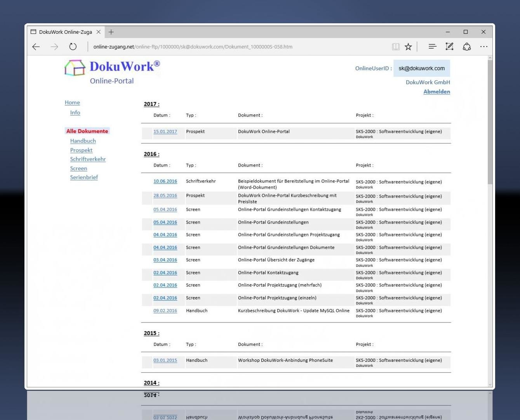This screenshot has width=520, height=420.
Task: Click 'Kurzbeschreibung DokuWork - Update MySQL Online' text
Action: 294,311
